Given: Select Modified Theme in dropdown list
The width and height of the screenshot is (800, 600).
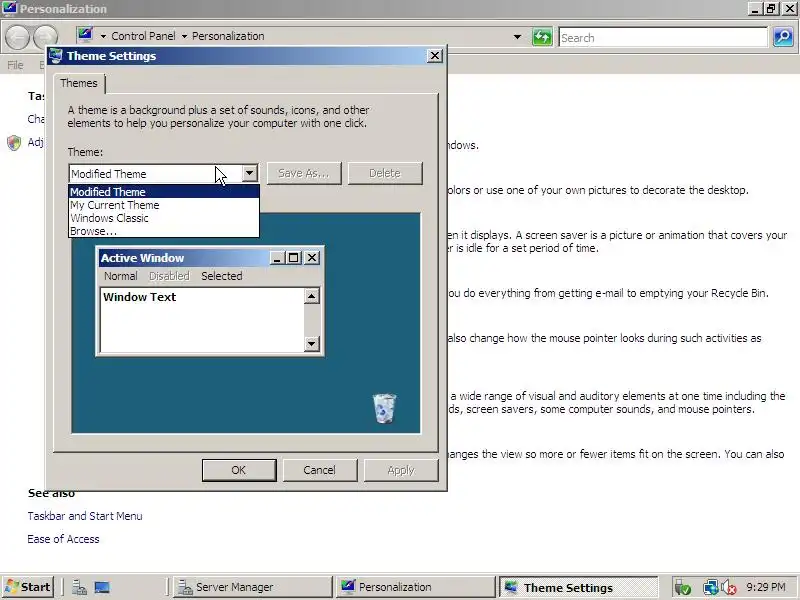Looking at the screenshot, I should pyautogui.click(x=164, y=192).
